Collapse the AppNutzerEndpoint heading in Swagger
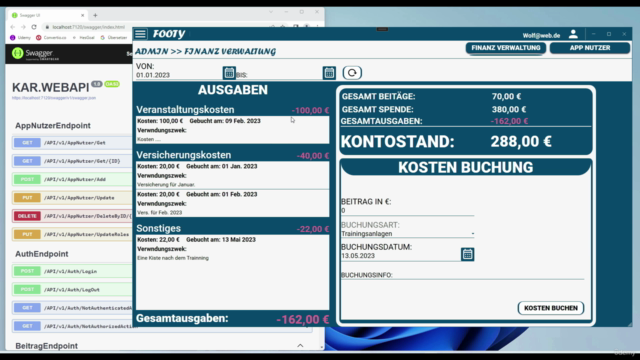640x360 pixels. pos(53,126)
